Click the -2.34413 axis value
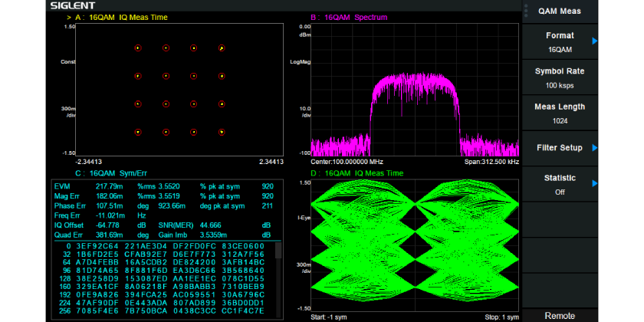 [89, 162]
